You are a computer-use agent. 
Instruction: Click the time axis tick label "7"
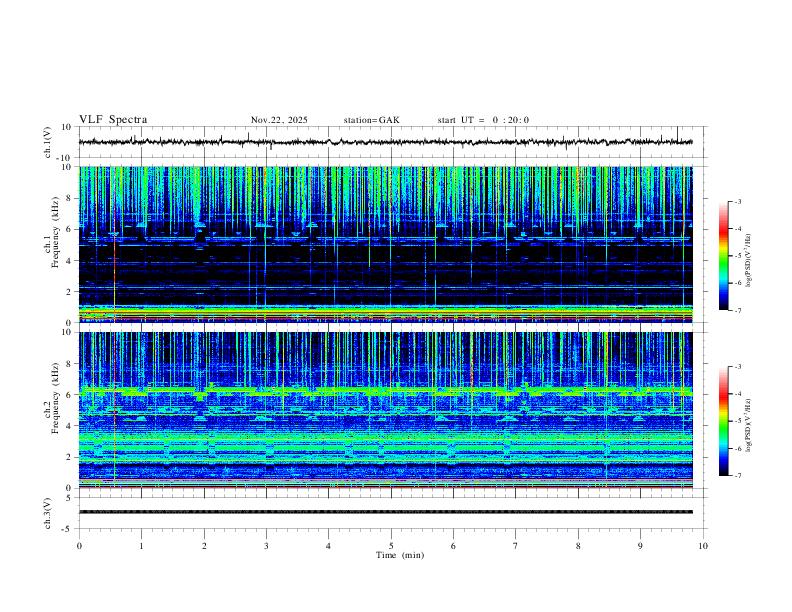pyautogui.click(x=516, y=546)
